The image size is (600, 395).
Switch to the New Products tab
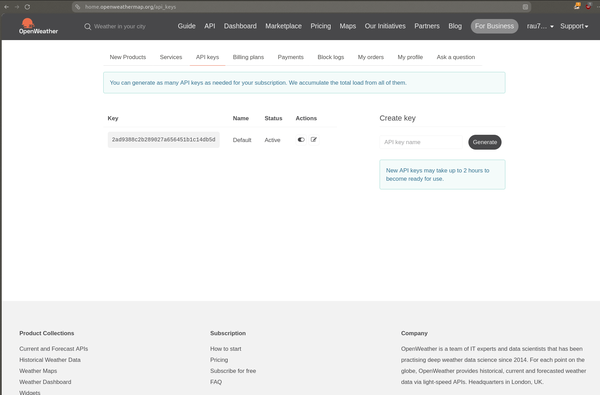pos(128,57)
